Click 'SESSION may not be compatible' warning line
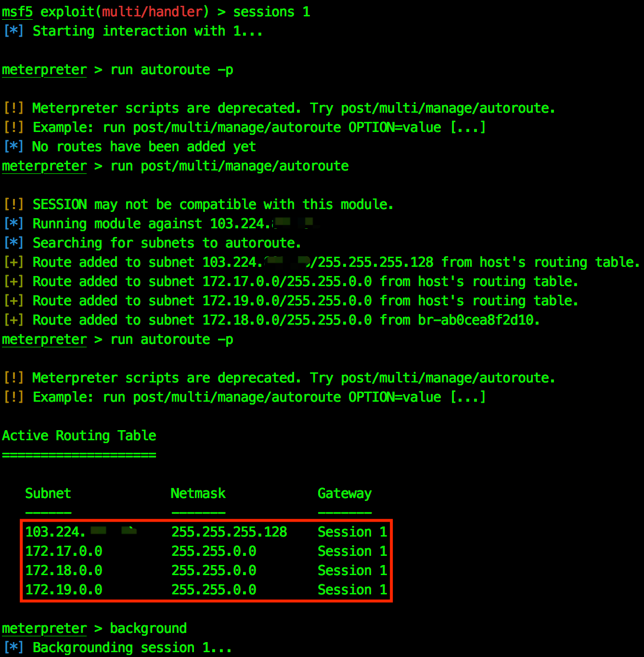This screenshot has width=644, height=657. 198,204
